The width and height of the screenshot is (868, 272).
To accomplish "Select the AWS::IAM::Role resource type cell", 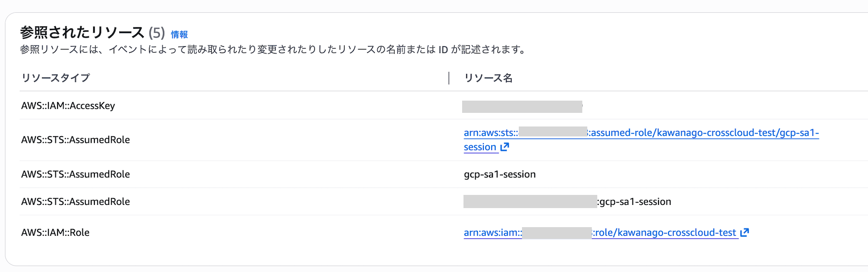I will pyautogui.click(x=55, y=233).
